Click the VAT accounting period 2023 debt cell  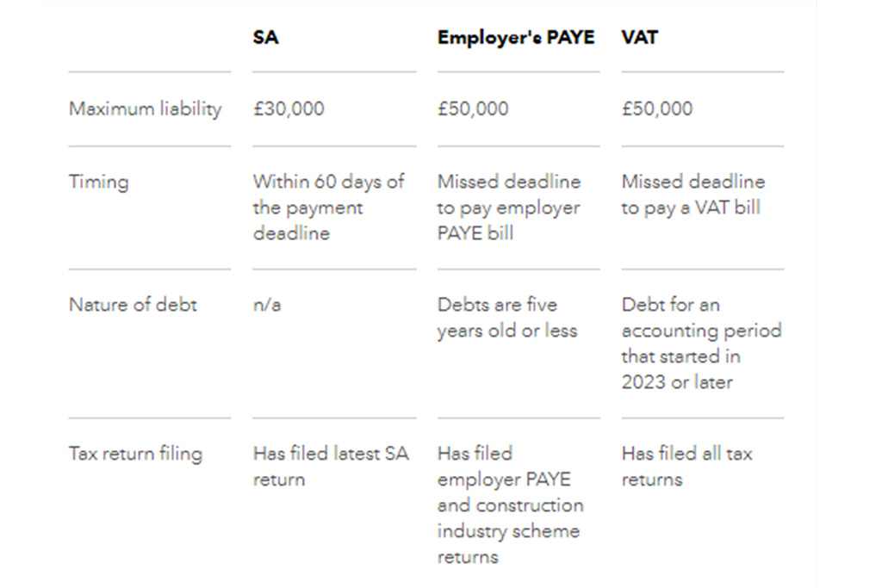pos(700,344)
